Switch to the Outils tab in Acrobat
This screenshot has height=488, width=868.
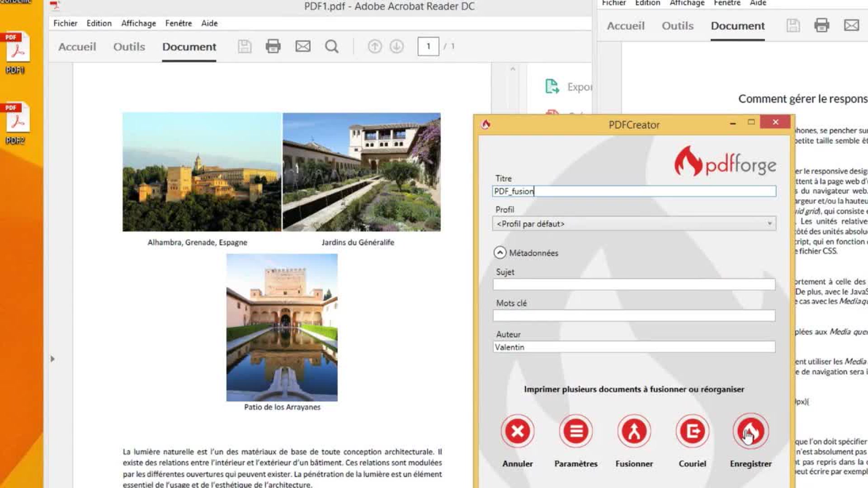128,46
